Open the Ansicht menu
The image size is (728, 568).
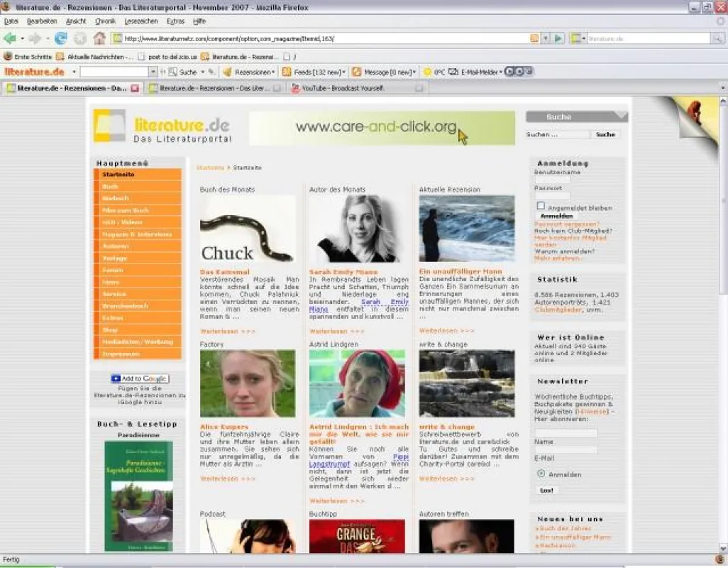pos(76,21)
